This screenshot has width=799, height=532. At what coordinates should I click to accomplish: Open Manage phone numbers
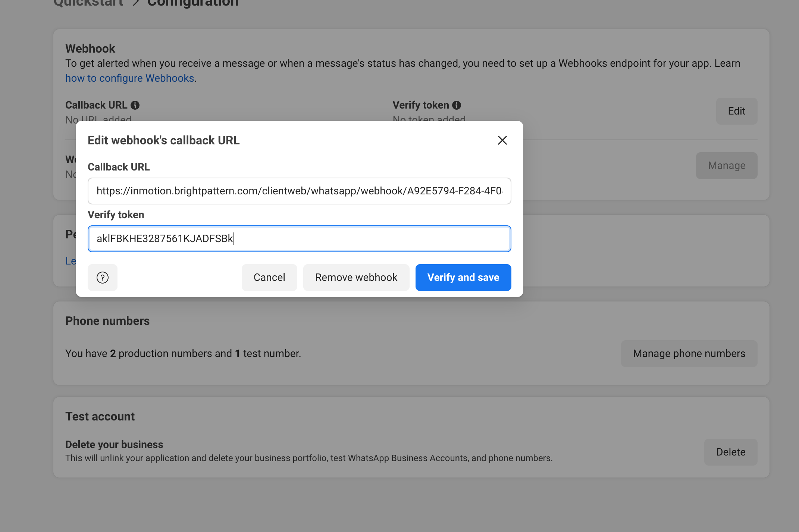pyautogui.click(x=689, y=353)
